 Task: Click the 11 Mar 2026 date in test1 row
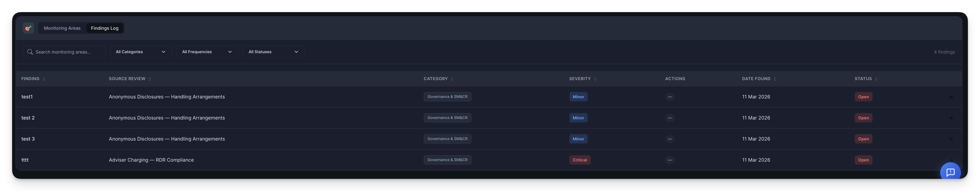click(756, 97)
